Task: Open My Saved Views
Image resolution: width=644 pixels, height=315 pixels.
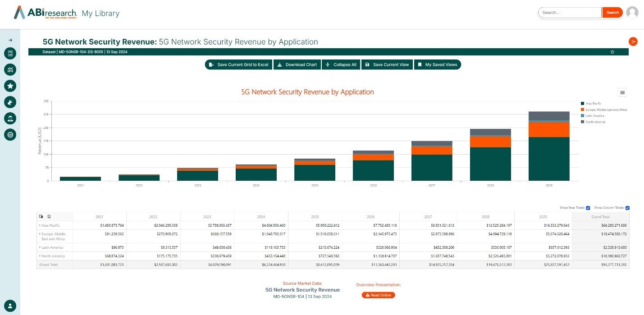Action: tap(437, 65)
